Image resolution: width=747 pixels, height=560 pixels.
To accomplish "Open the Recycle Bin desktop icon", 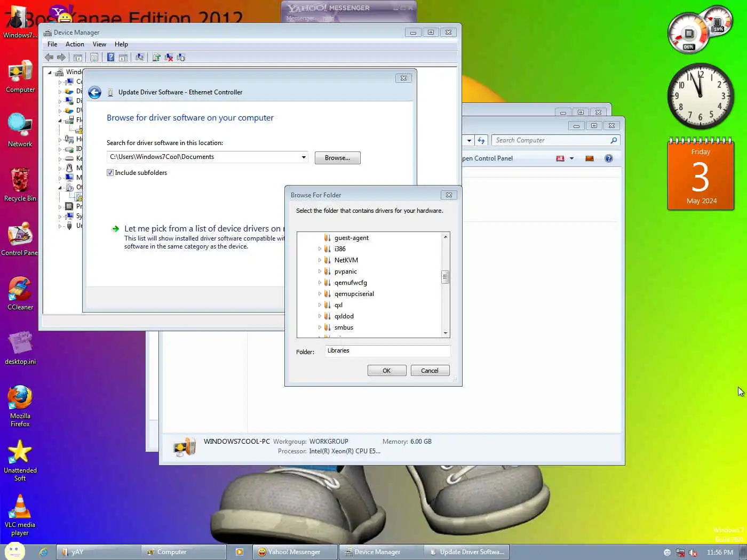I will point(20,185).
